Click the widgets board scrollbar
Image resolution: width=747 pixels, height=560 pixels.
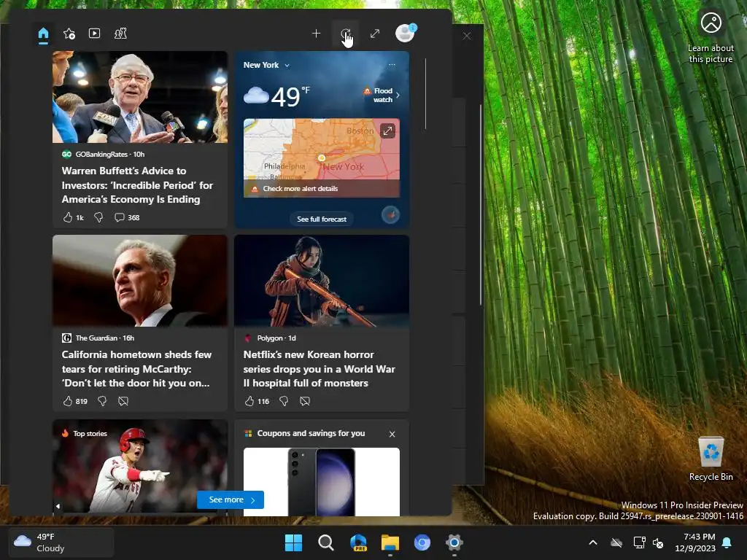(x=425, y=94)
